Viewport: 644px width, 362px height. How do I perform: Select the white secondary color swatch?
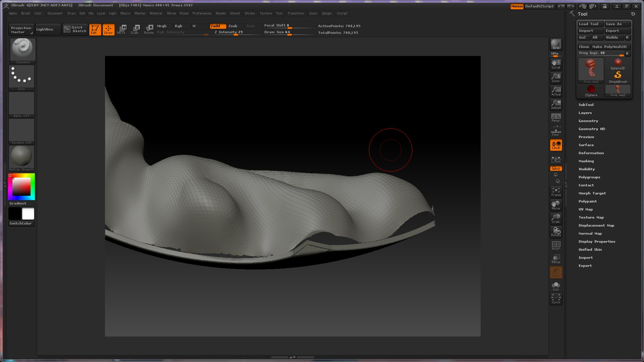(28, 214)
